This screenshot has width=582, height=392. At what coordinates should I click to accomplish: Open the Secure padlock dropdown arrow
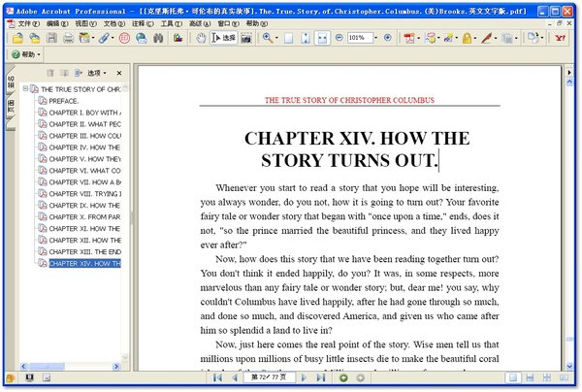tap(475, 38)
